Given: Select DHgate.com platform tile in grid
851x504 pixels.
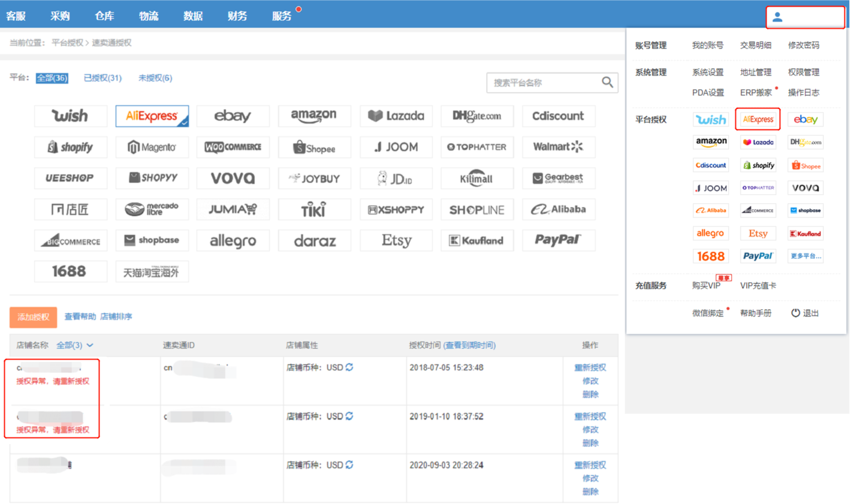Looking at the screenshot, I should tap(477, 116).
